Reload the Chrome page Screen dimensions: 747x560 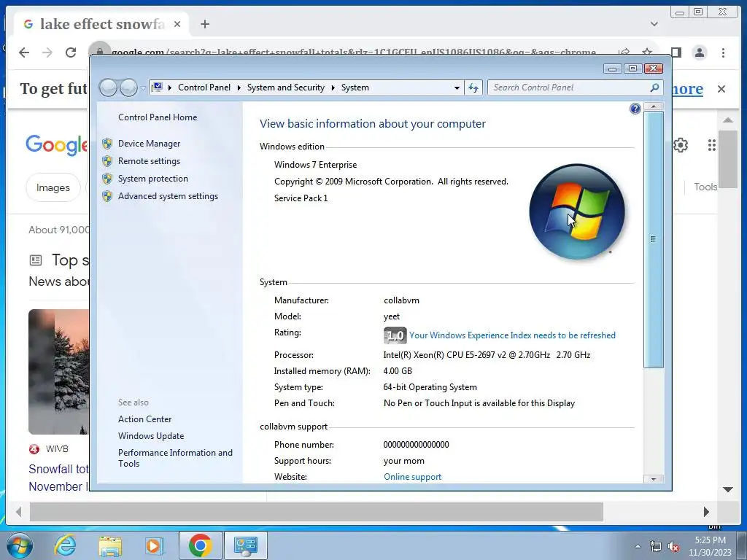coord(71,52)
